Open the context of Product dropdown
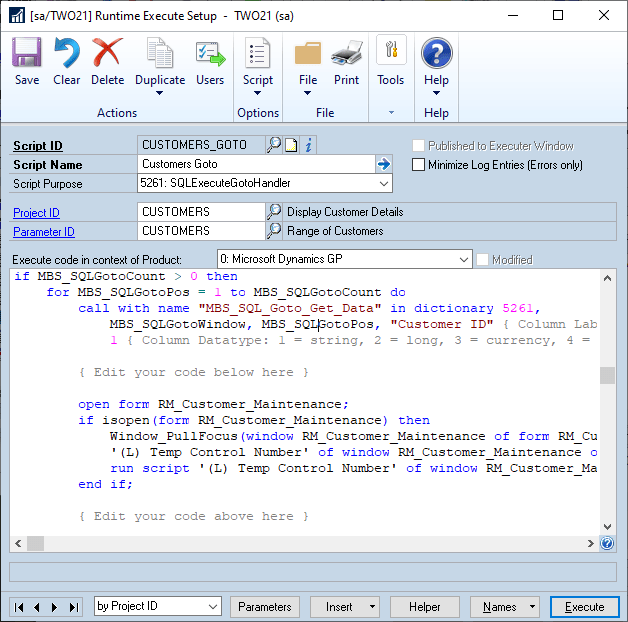 click(x=464, y=260)
